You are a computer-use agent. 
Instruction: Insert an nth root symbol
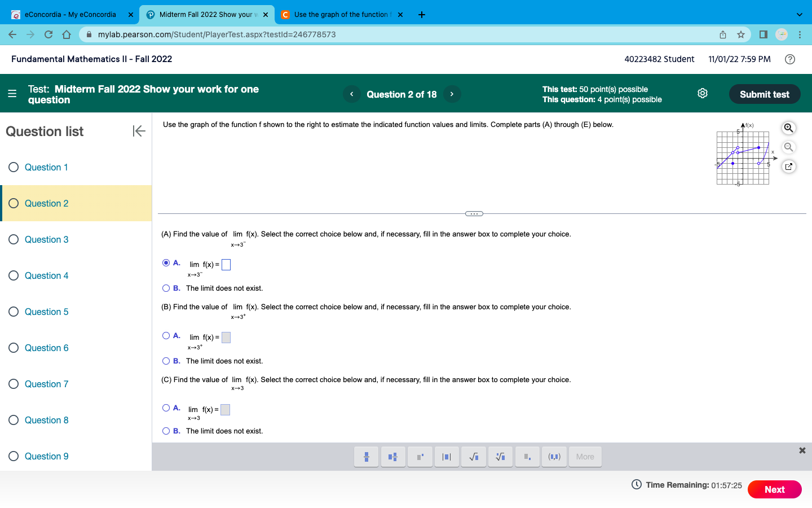click(500, 457)
